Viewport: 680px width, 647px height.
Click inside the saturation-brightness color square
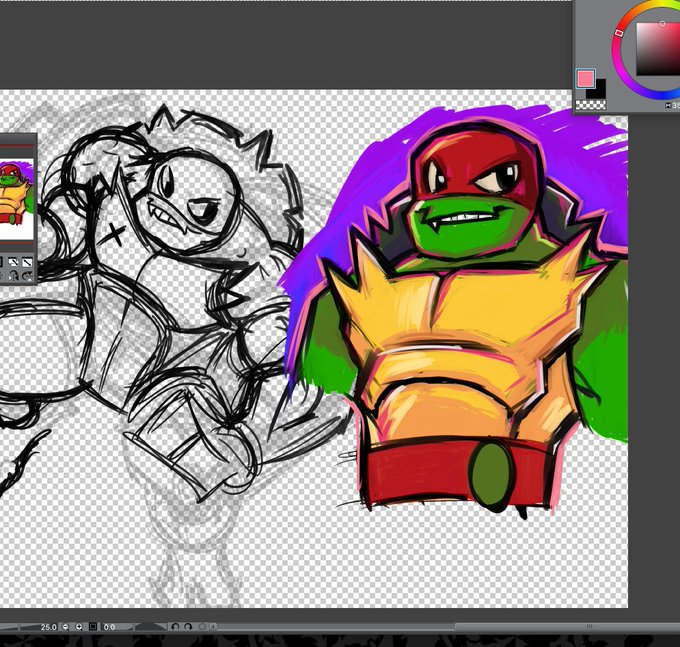click(658, 49)
